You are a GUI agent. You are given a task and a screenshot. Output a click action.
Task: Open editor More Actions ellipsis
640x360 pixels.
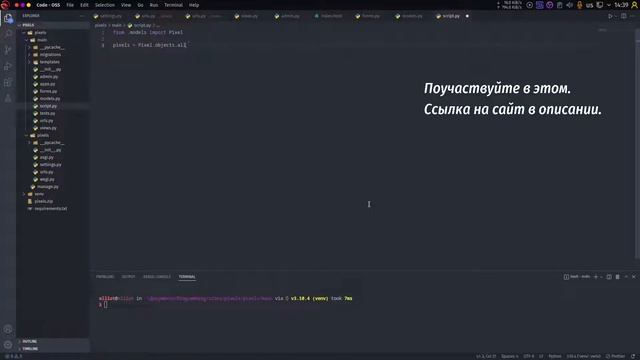point(633,16)
